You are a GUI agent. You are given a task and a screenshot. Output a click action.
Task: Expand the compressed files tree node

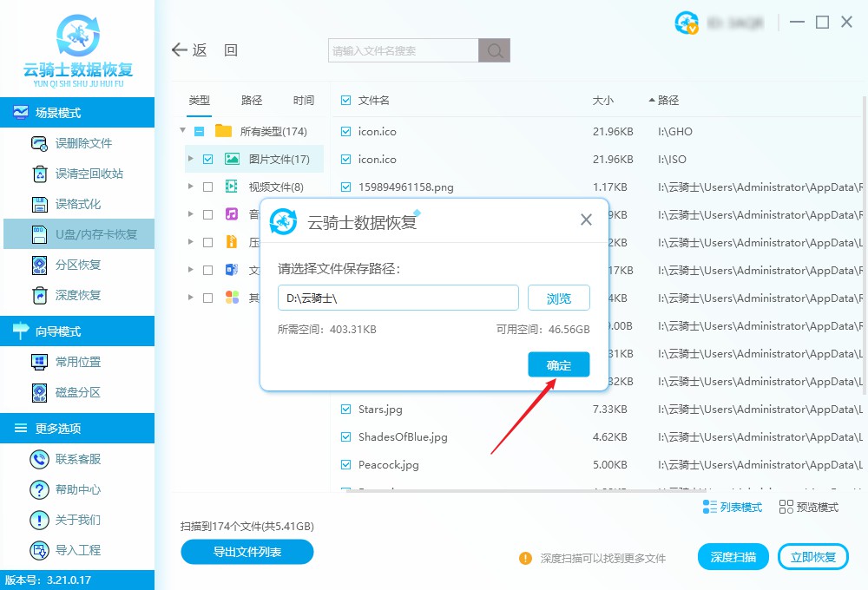190,242
